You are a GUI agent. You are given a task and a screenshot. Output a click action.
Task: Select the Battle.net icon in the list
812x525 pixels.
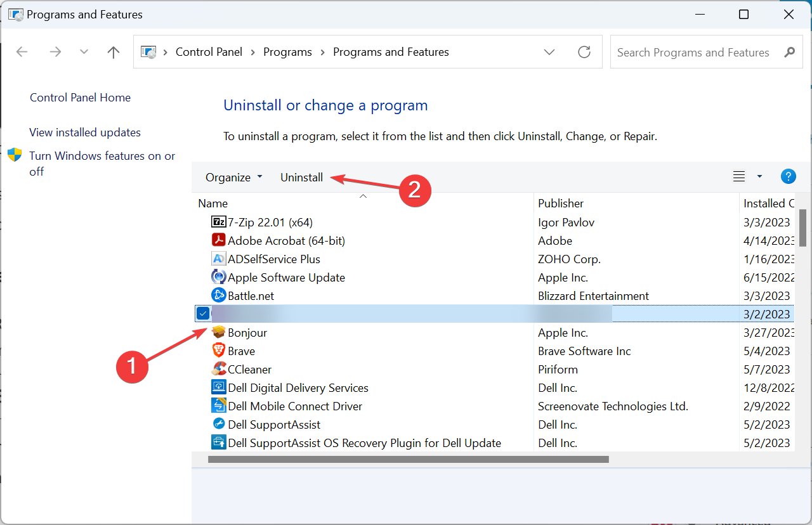click(218, 295)
